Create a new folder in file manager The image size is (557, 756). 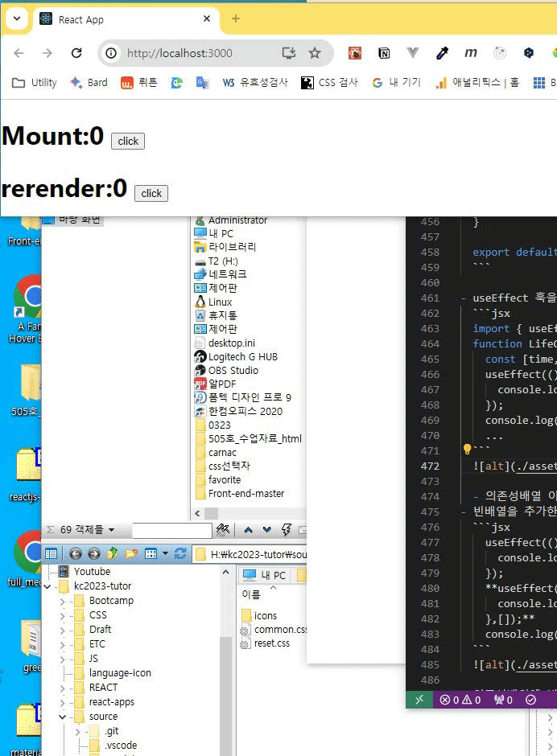[x=131, y=553]
